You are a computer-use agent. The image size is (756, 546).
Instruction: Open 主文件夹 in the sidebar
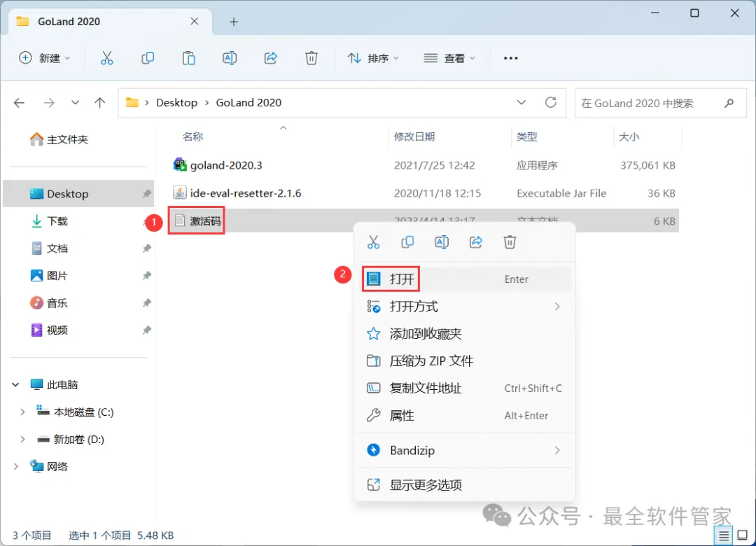click(x=59, y=139)
